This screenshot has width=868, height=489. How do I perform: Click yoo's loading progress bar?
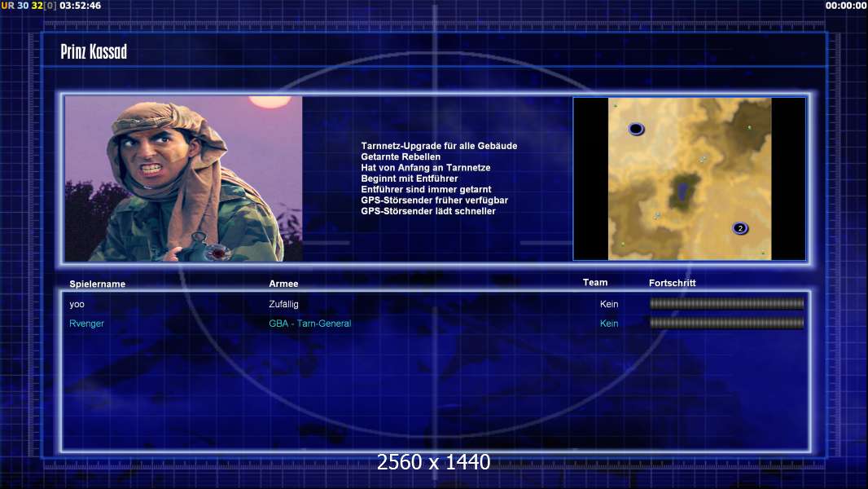click(x=727, y=303)
